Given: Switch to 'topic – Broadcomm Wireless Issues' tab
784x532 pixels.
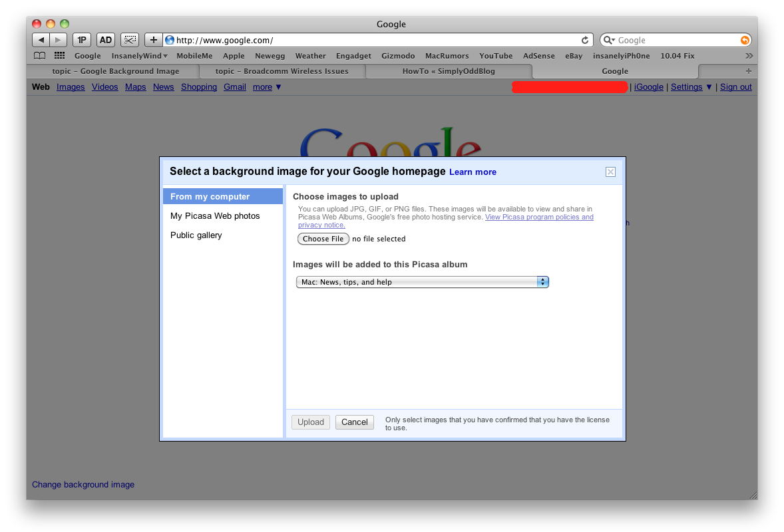Looking at the screenshot, I should [x=282, y=71].
